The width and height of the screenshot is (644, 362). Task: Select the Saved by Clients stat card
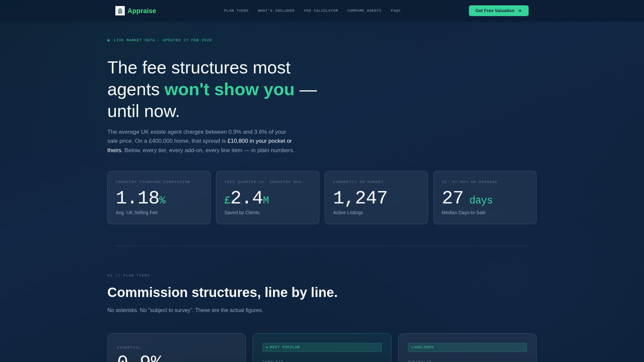click(268, 197)
